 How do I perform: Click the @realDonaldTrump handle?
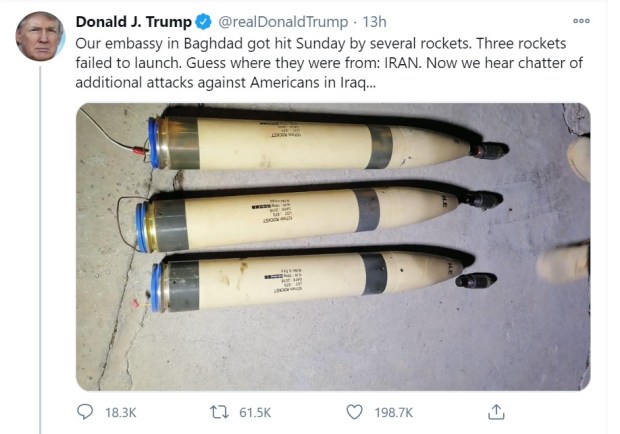pos(283,22)
